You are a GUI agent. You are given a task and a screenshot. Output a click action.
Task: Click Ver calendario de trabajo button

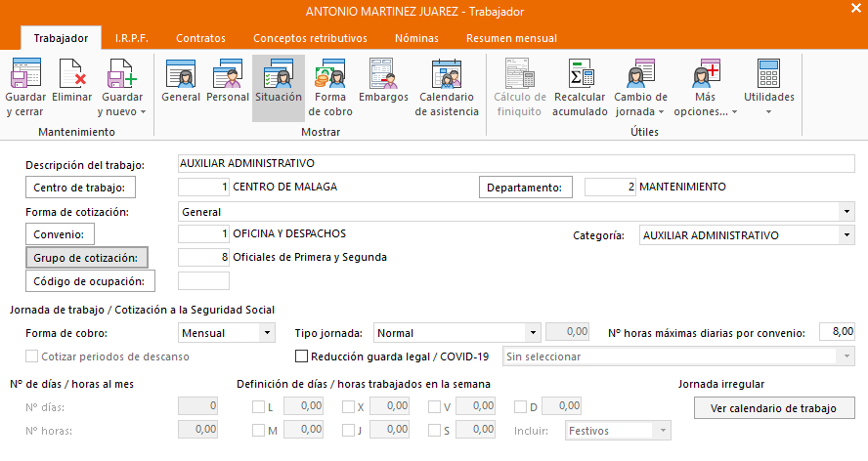click(774, 407)
